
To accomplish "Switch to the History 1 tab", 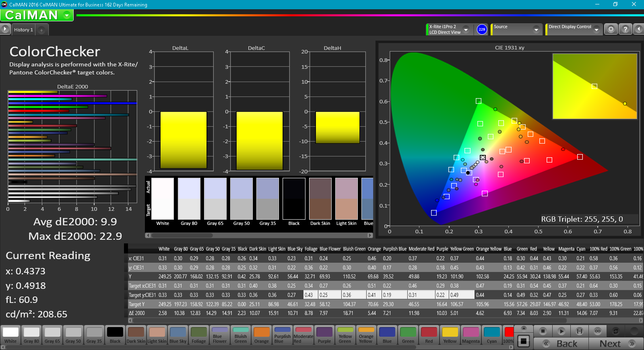I will pos(23,30).
